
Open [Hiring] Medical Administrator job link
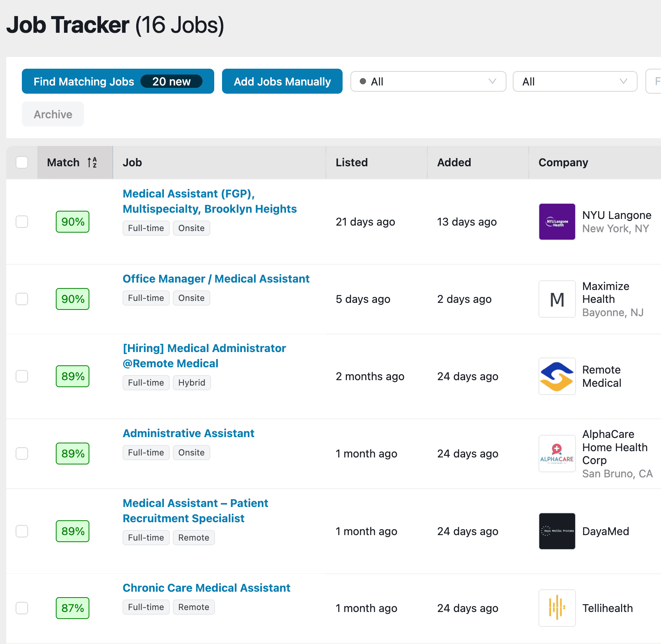pyautogui.click(x=204, y=356)
